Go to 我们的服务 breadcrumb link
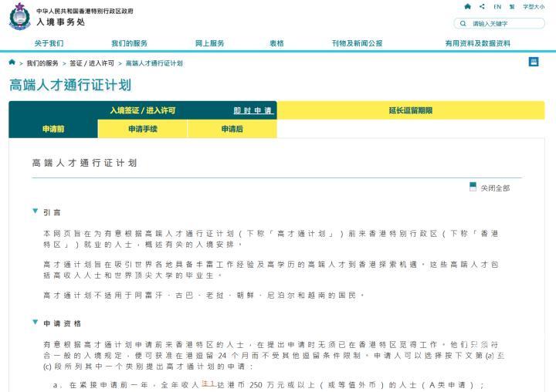The image size is (556, 392). click(x=42, y=63)
